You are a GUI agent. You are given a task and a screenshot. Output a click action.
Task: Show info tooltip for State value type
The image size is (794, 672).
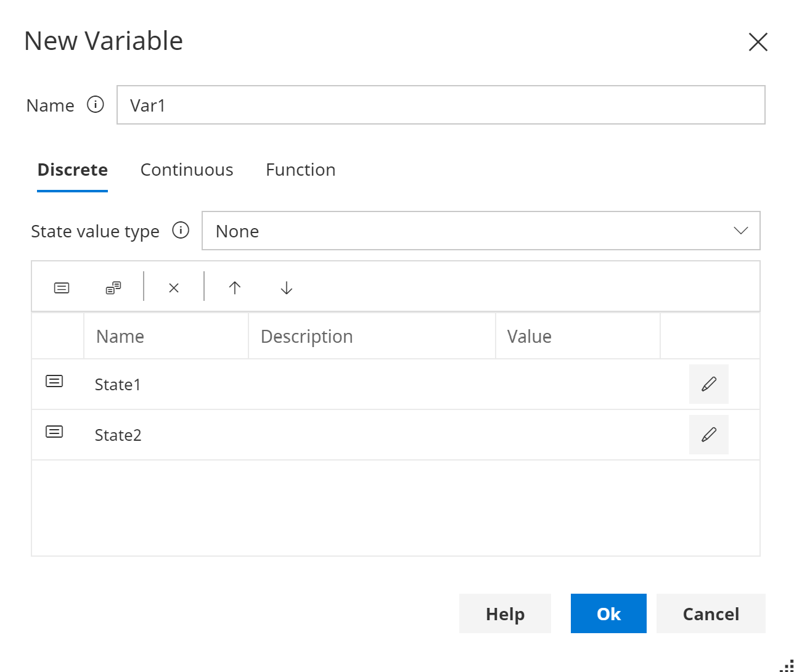181,231
